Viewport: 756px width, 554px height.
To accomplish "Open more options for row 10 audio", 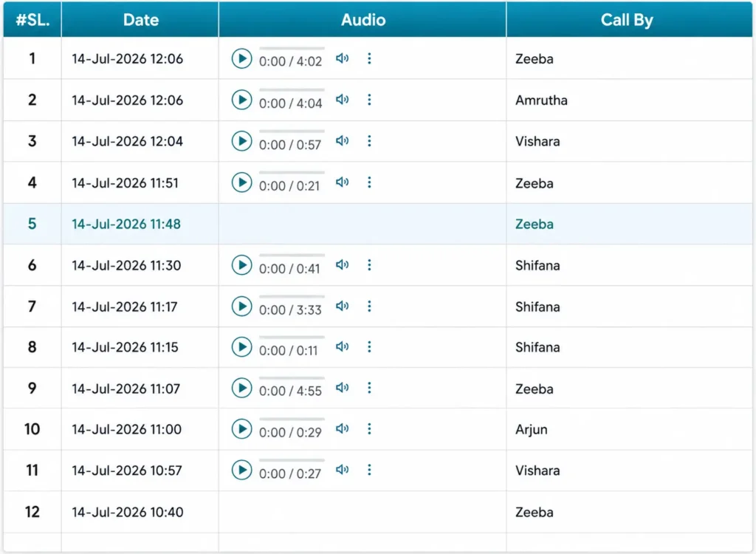I will pyautogui.click(x=369, y=428).
